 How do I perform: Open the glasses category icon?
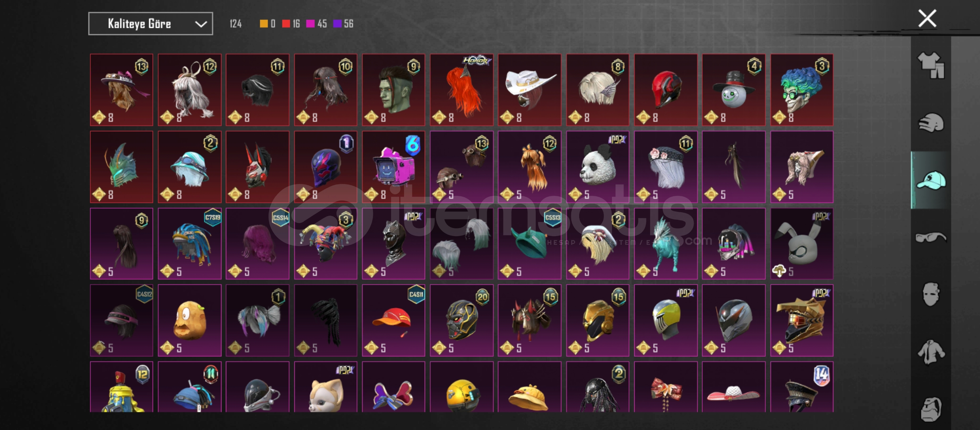(931, 238)
